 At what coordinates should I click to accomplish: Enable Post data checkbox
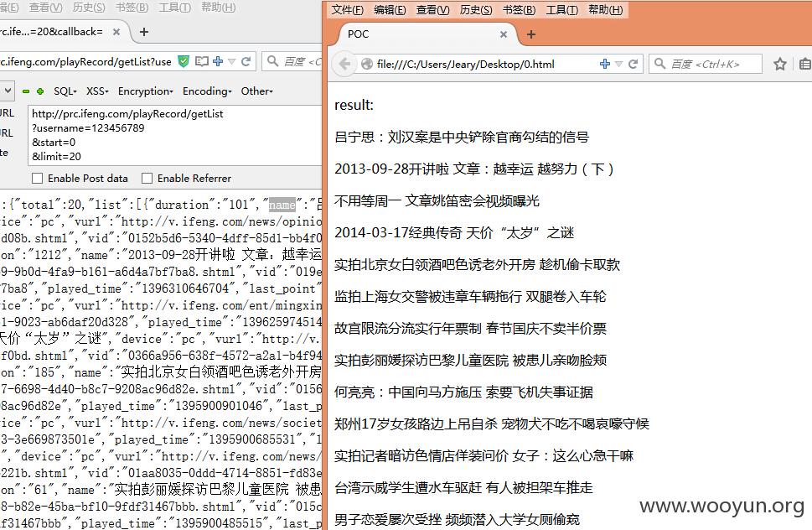[x=37, y=179]
